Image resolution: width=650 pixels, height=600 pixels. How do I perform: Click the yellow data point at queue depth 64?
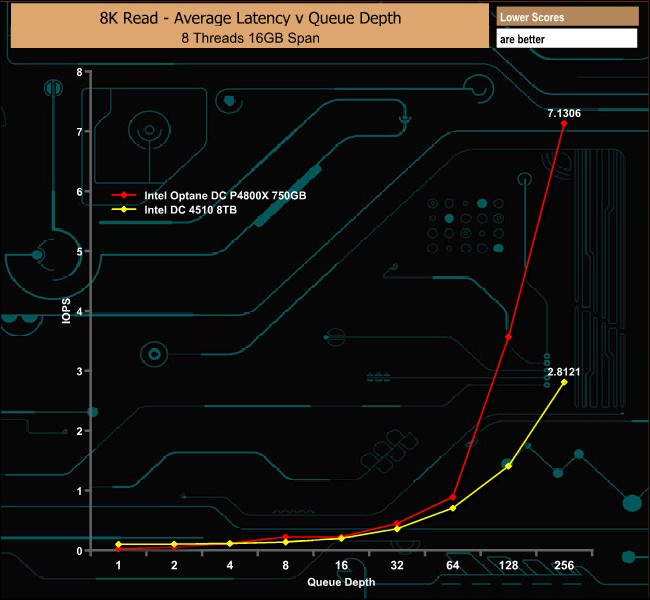click(x=453, y=508)
